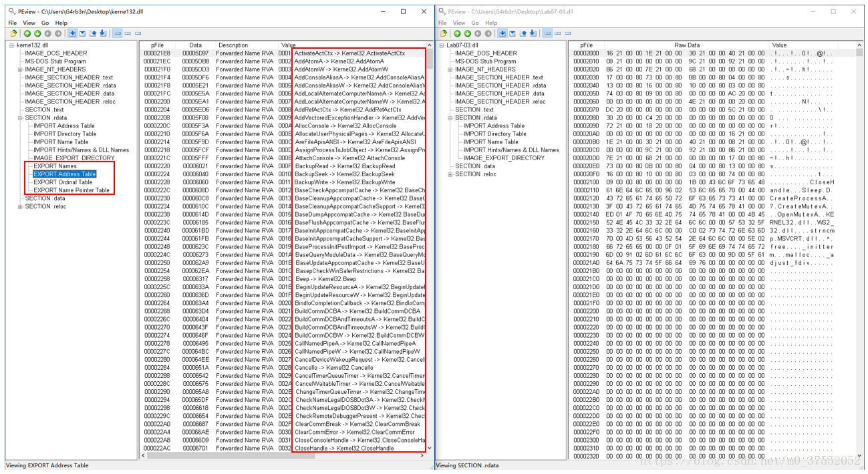Click grey forward arrow in Lab07-03.dll window toolbar
Image resolution: width=868 pixels, height=474 pixels.
click(x=488, y=33)
